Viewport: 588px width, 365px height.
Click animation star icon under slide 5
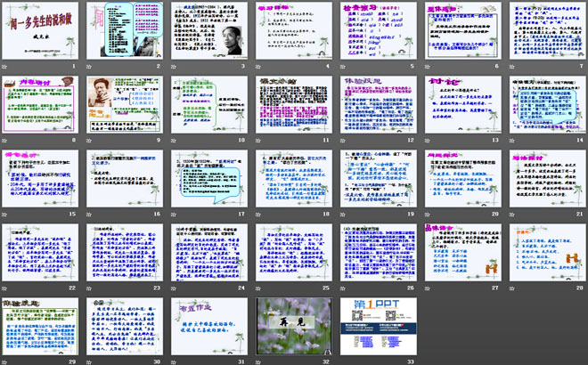click(x=343, y=67)
